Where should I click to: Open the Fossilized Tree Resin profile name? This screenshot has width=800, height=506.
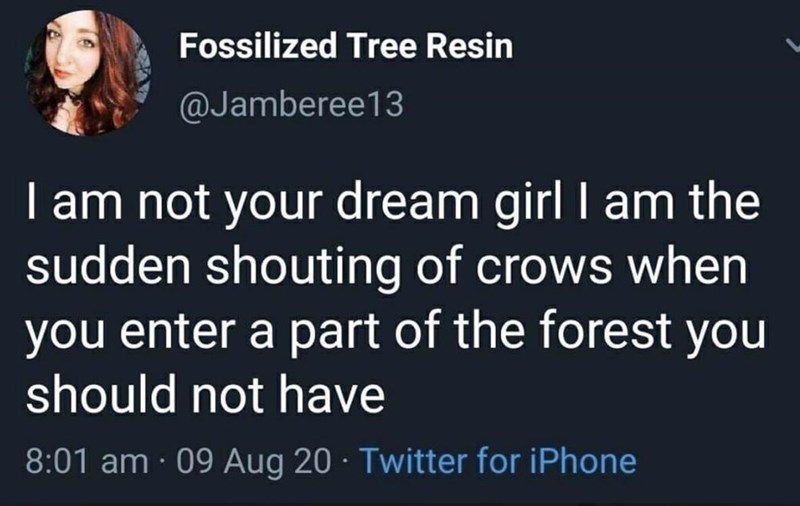[x=345, y=48]
